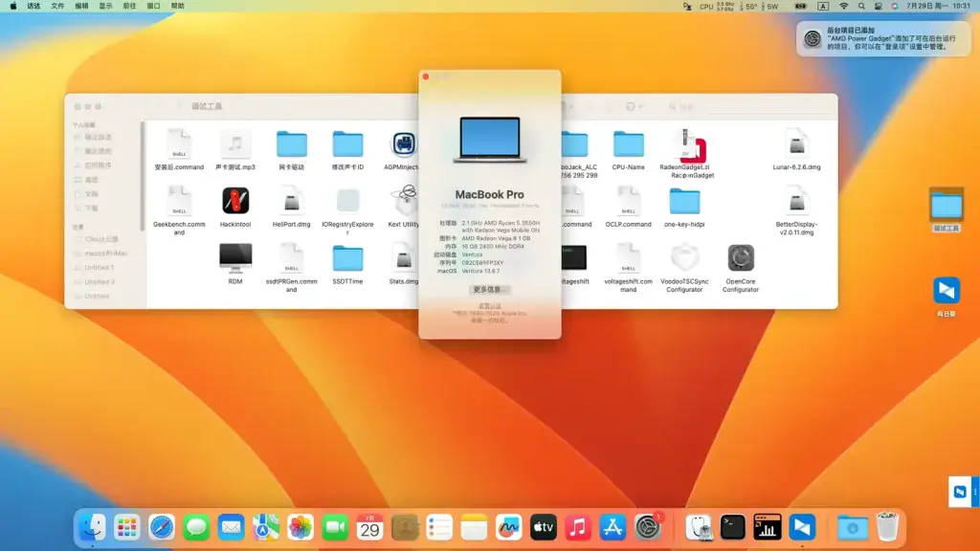Select the voltageshift terminal executable icon
The width and height of the screenshot is (980, 551).
pos(574,258)
